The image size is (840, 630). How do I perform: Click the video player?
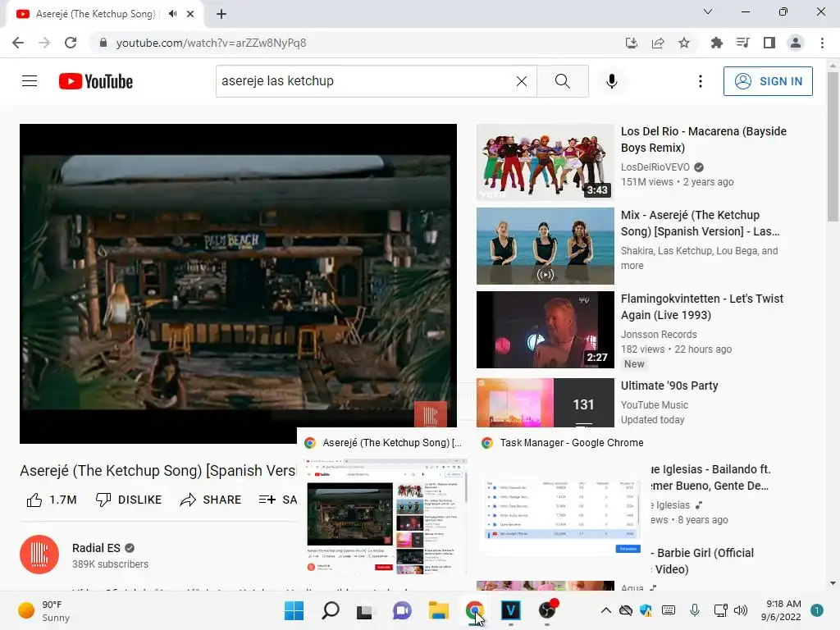coord(238,283)
